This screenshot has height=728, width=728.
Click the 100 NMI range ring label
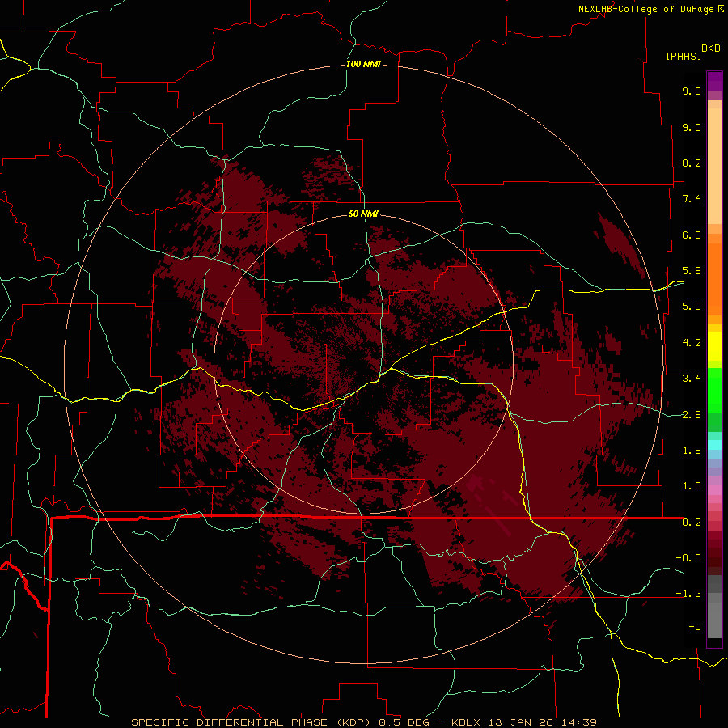point(363,64)
